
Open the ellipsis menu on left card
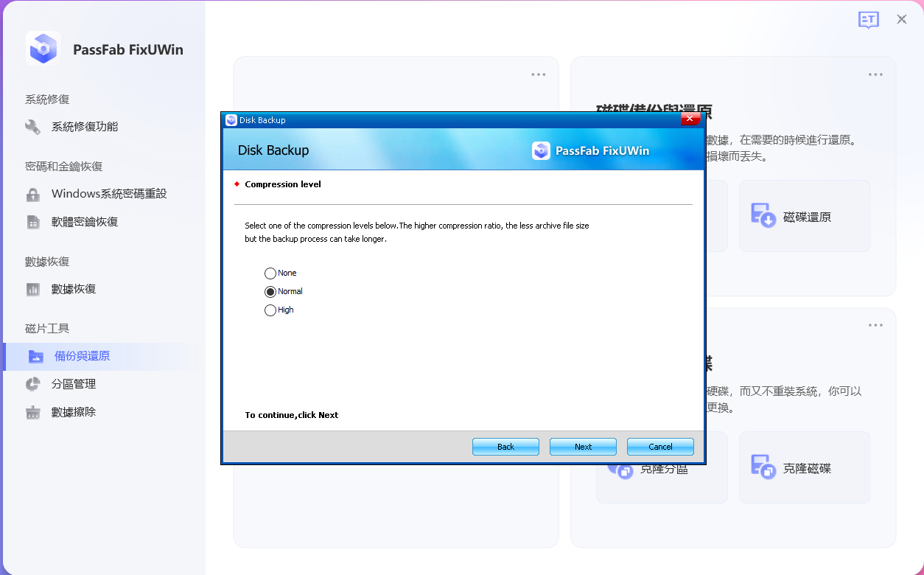pos(538,74)
